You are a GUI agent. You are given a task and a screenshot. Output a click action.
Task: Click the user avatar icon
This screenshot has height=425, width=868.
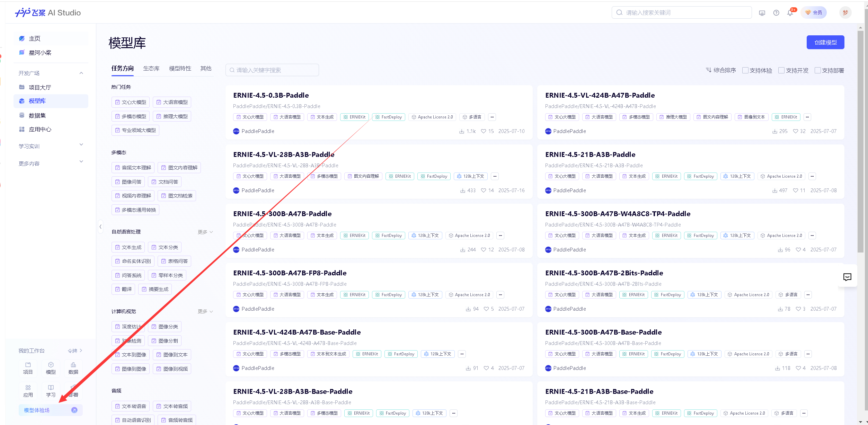(x=845, y=13)
